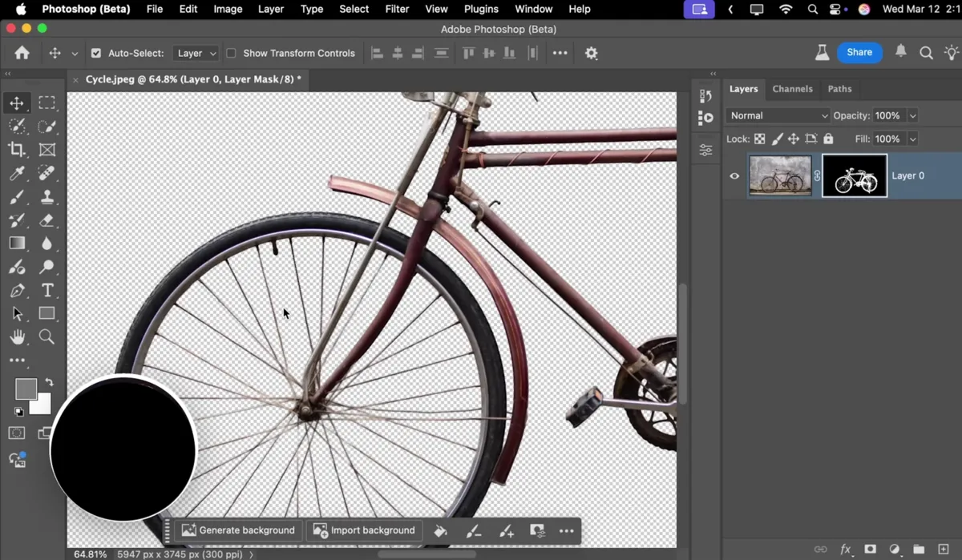
Task: Select the Crop tool
Action: (x=18, y=150)
